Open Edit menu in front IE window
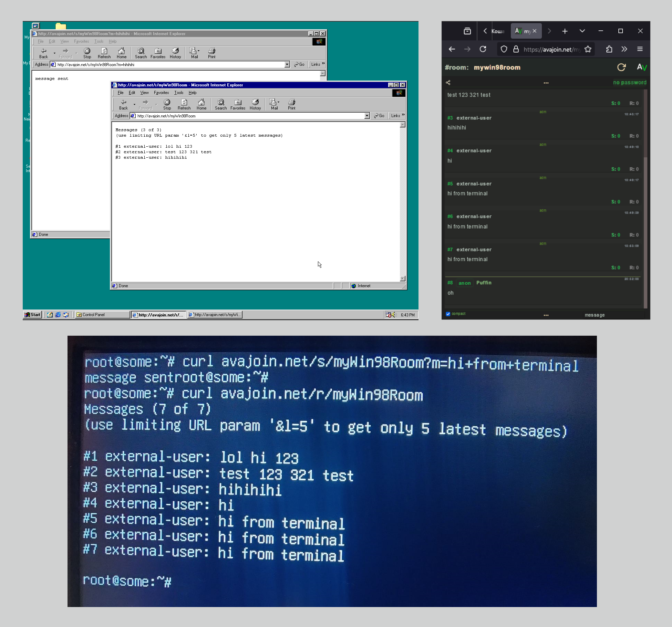Image resolution: width=672 pixels, height=627 pixels. (132, 93)
